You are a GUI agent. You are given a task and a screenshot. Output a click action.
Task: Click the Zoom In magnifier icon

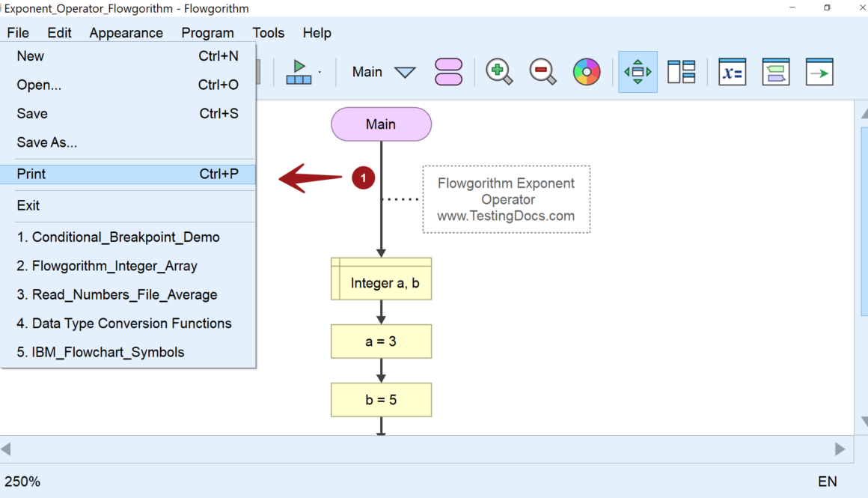tap(499, 72)
